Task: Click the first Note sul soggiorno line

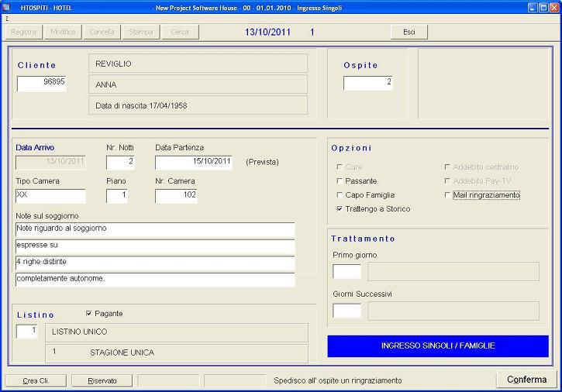Action: click(x=155, y=229)
